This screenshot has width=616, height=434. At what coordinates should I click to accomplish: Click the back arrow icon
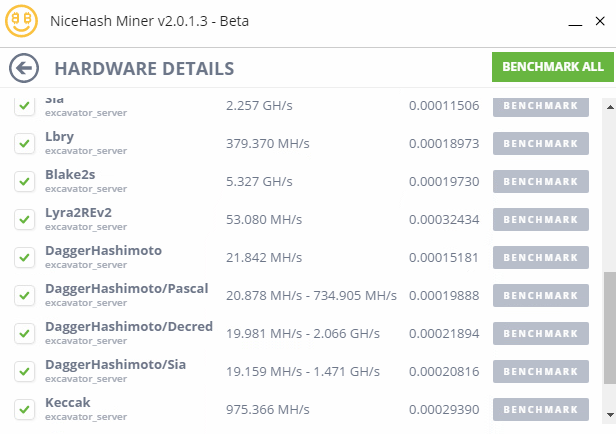coord(23,68)
